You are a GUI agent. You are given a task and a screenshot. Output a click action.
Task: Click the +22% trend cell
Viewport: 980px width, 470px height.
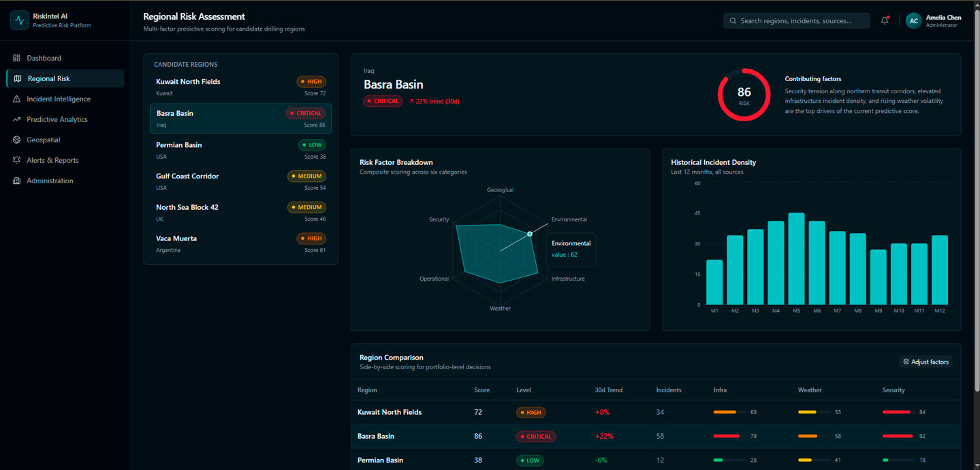(605, 436)
